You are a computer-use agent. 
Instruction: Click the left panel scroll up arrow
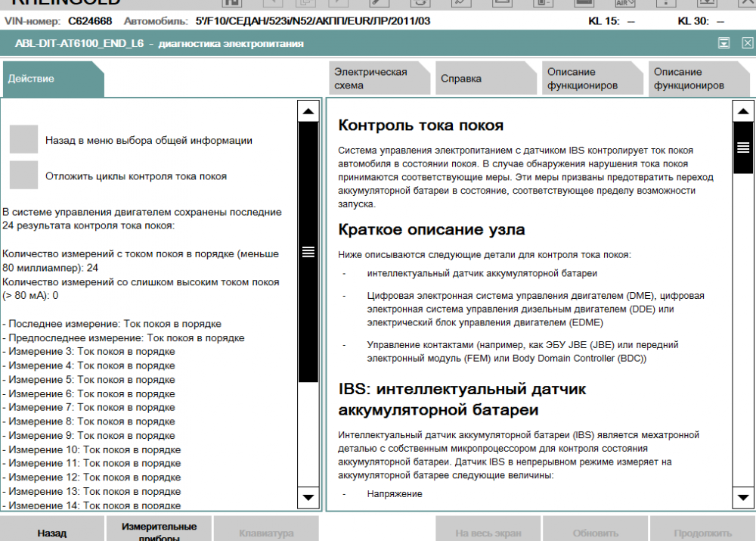pos(308,112)
